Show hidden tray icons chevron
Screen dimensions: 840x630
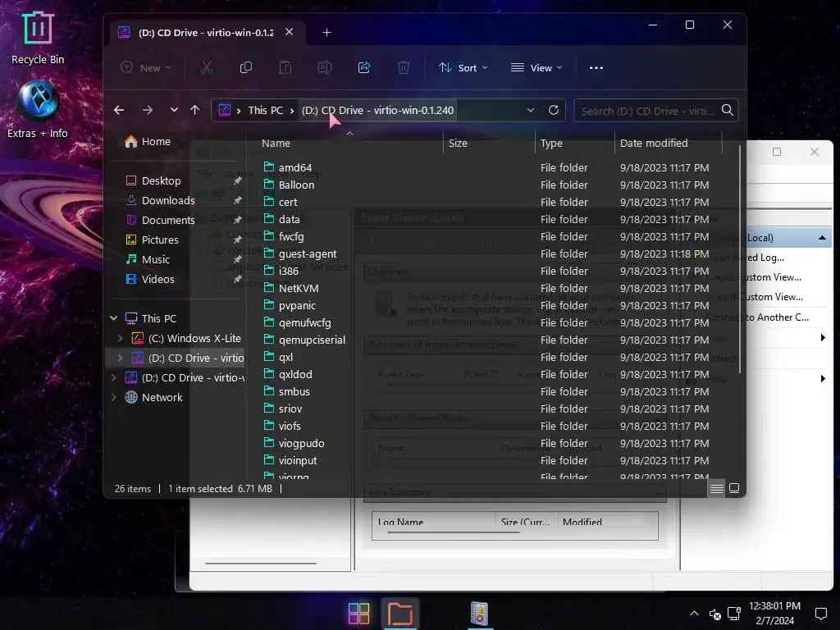694,614
